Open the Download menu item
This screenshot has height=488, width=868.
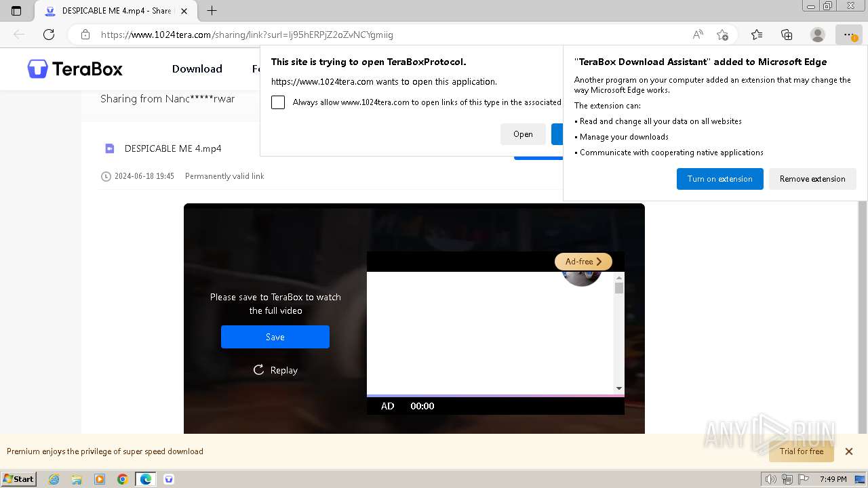[x=197, y=68]
